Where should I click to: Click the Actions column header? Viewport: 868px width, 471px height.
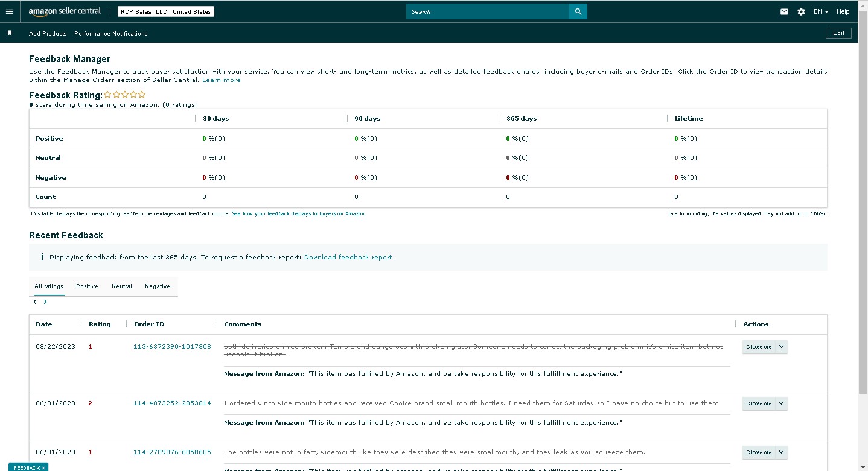[756, 324]
